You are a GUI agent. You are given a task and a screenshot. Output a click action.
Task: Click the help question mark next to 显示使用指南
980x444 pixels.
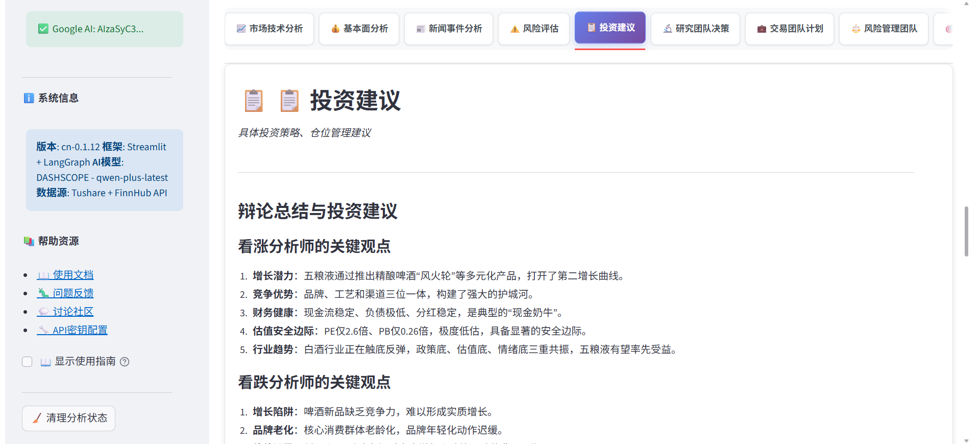click(125, 362)
